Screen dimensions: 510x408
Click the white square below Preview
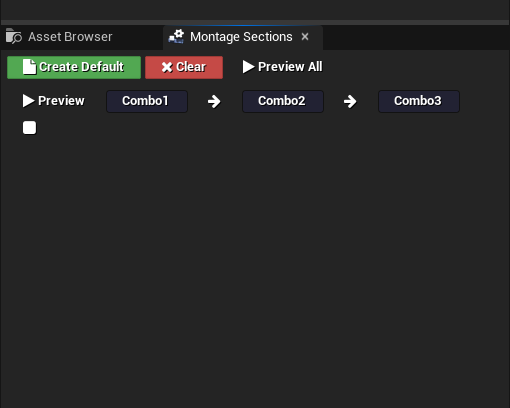click(29, 128)
